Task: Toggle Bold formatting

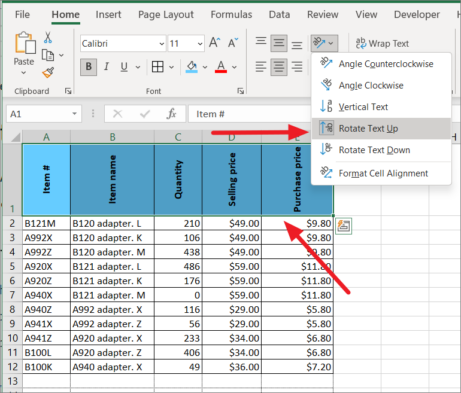Action: [89, 67]
